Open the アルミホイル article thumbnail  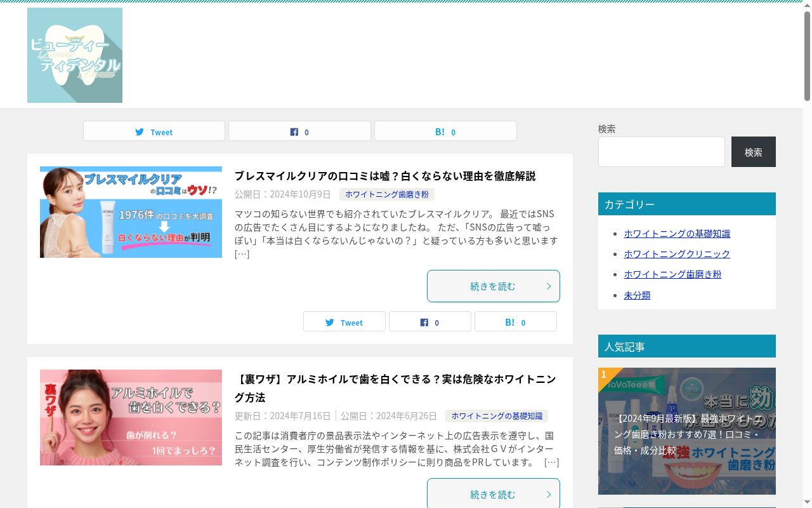click(131, 417)
